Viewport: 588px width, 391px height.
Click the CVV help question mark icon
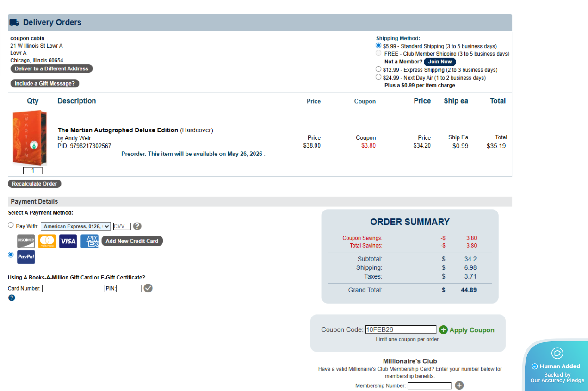click(x=137, y=226)
